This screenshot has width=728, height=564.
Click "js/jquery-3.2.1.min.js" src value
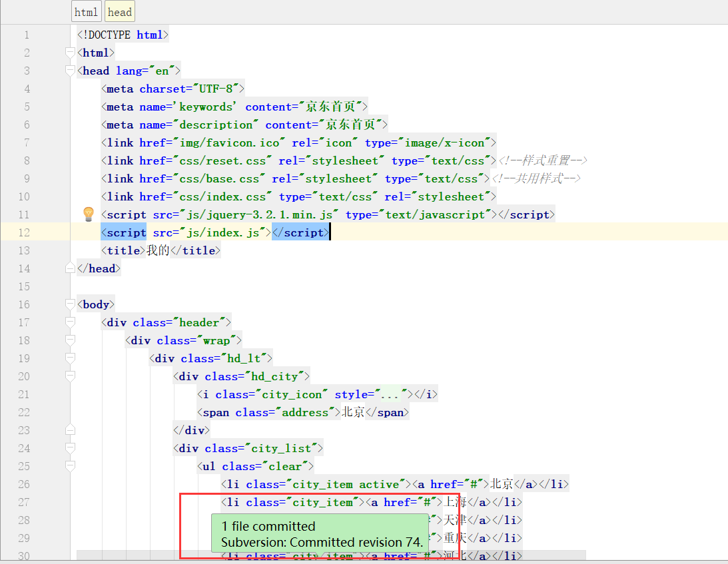(259, 214)
